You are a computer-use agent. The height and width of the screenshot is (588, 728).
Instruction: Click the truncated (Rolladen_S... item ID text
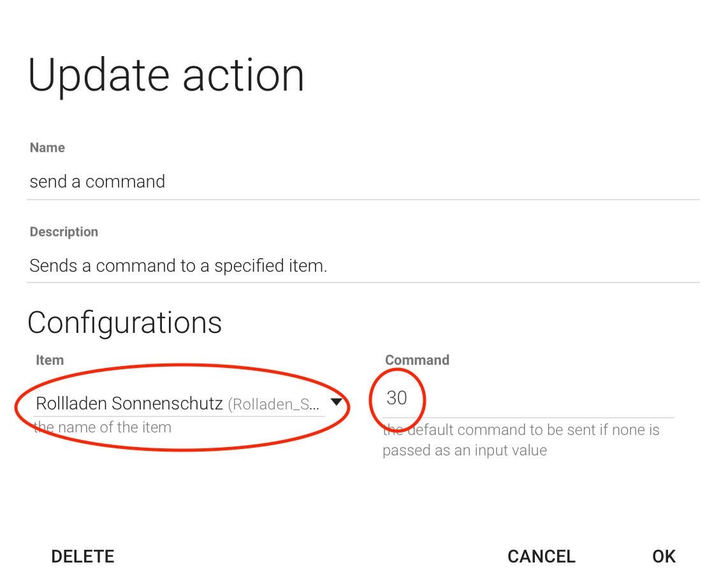coord(273,404)
